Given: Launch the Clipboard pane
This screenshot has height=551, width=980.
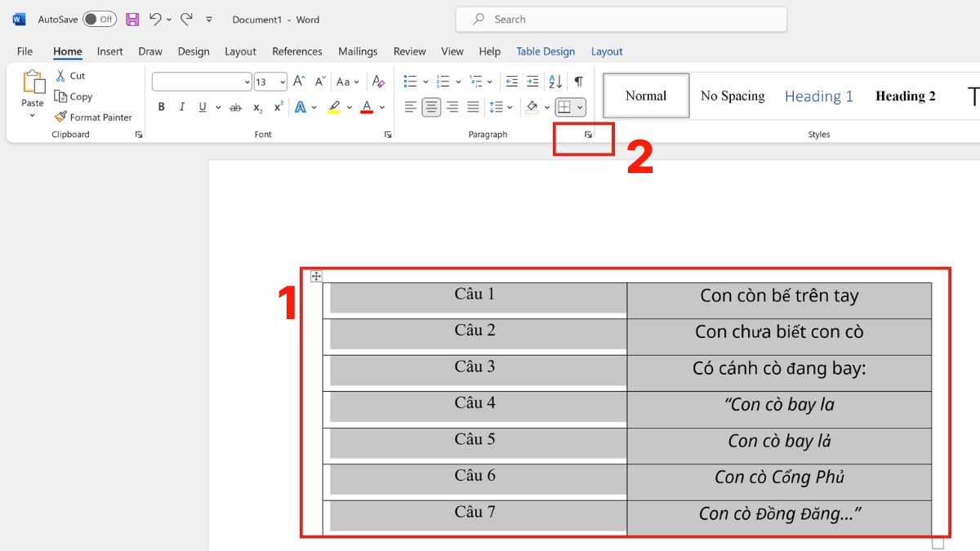Looking at the screenshot, I should (x=139, y=135).
